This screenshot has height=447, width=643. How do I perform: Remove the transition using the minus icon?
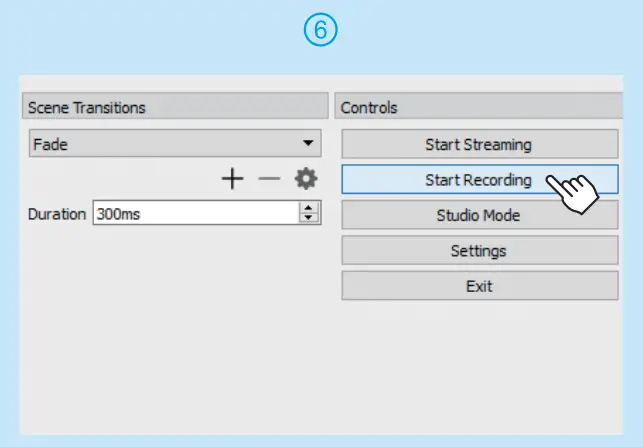click(269, 179)
